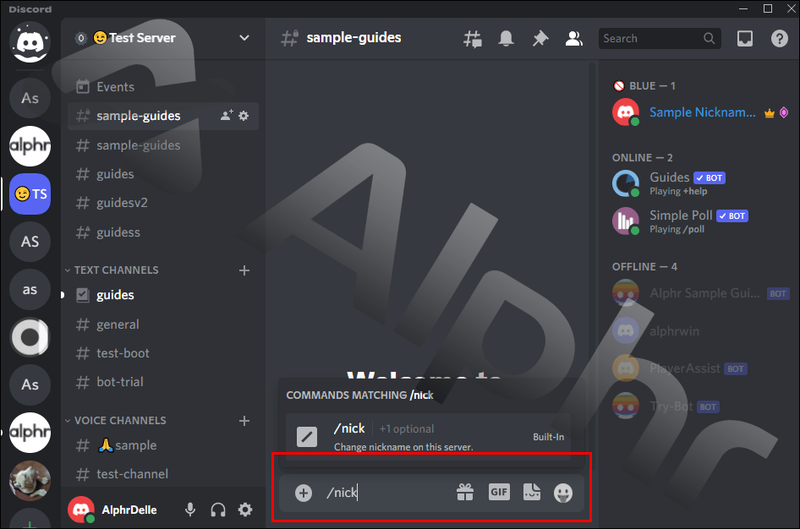Open currently selected sample-guides channel row
Image resolution: width=800 pixels, height=529 pixels.
pos(163,116)
